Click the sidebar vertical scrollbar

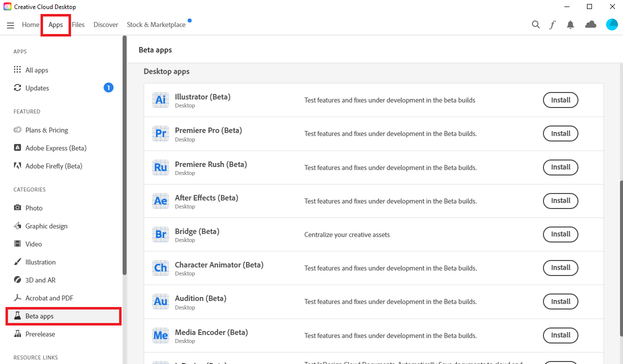coord(125,155)
